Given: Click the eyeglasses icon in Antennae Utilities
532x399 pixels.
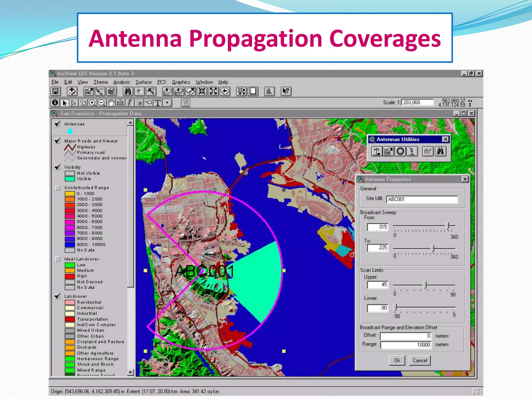Looking at the screenshot, I should [428, 151].
